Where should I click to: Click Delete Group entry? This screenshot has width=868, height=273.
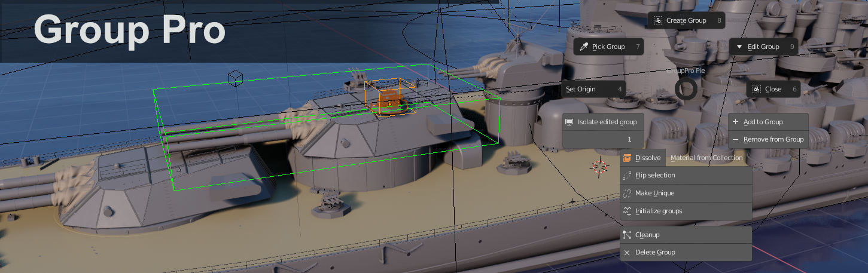pyautogui.click(x=686, y=252)
